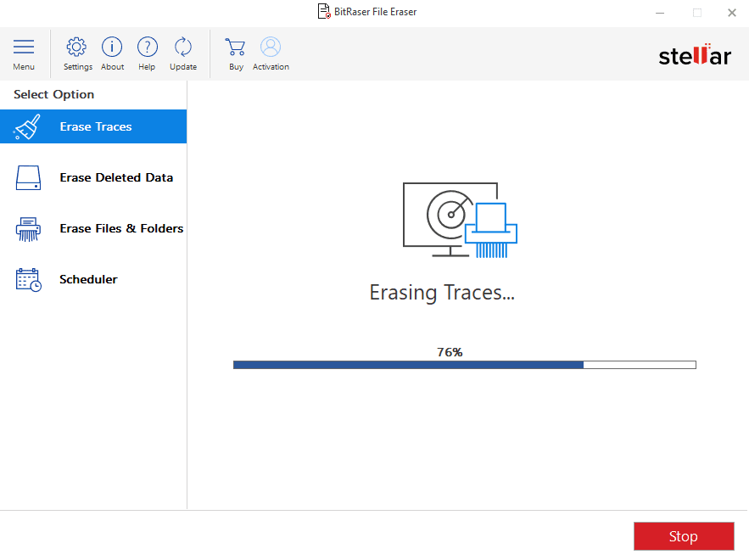The image size is (749, 560).
Task: Click the progress bar at 76%
Action: pos(464,364)
